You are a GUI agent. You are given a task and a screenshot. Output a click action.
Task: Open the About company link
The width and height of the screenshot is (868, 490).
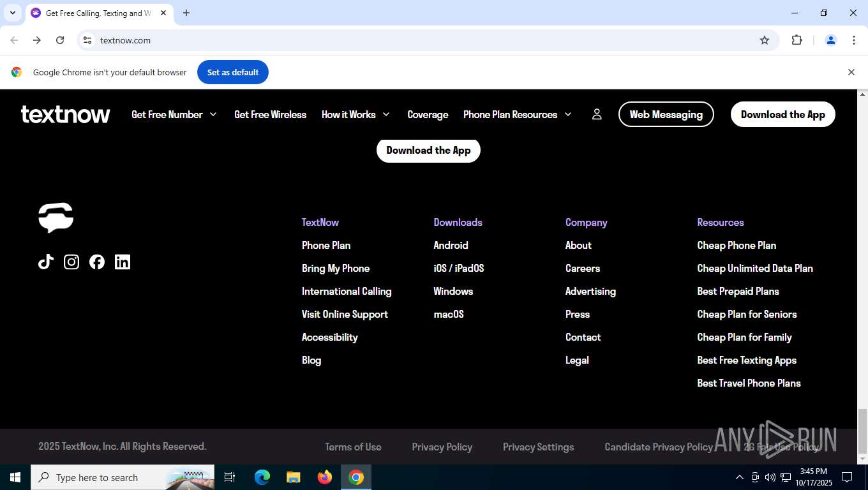pyautogui.click(x=578, y=245)
